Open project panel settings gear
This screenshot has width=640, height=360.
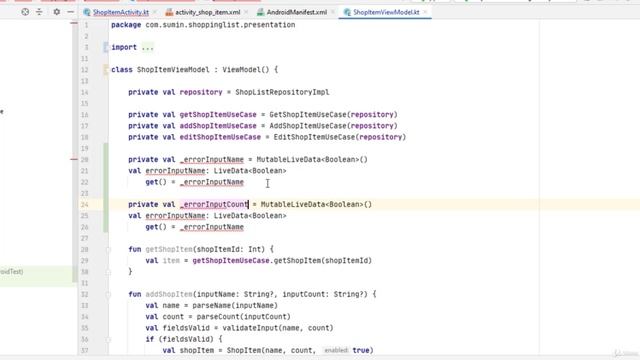(x=57, y=12)
